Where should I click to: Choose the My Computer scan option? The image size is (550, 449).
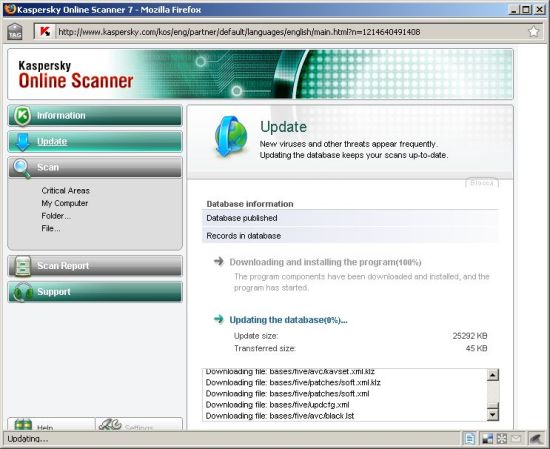click(x=65, y=203)
